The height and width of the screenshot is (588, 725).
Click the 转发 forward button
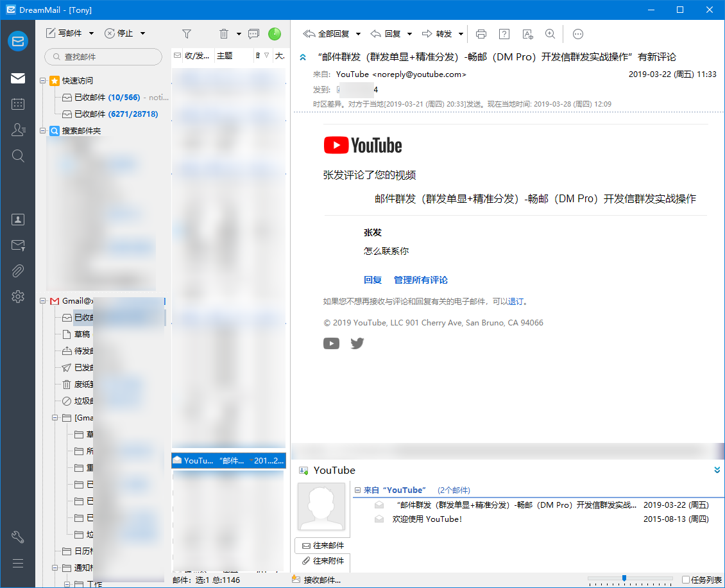click(x=437, y=34)
